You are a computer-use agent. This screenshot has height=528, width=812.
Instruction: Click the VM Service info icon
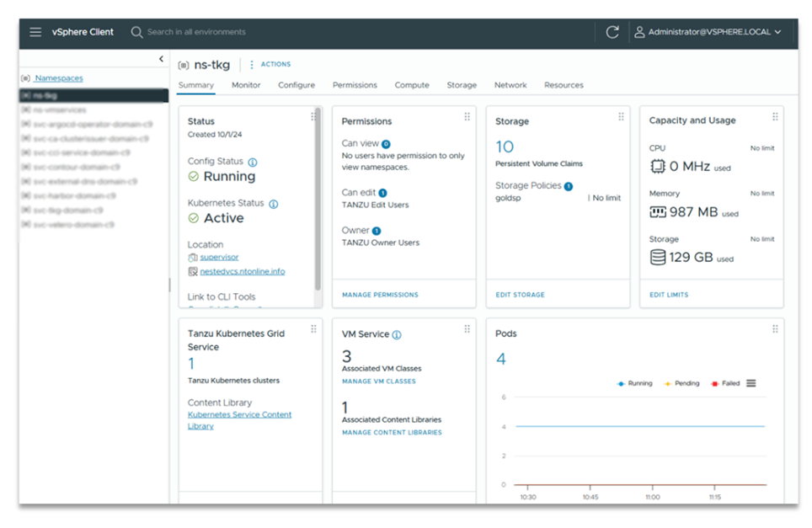pos(397,335)
